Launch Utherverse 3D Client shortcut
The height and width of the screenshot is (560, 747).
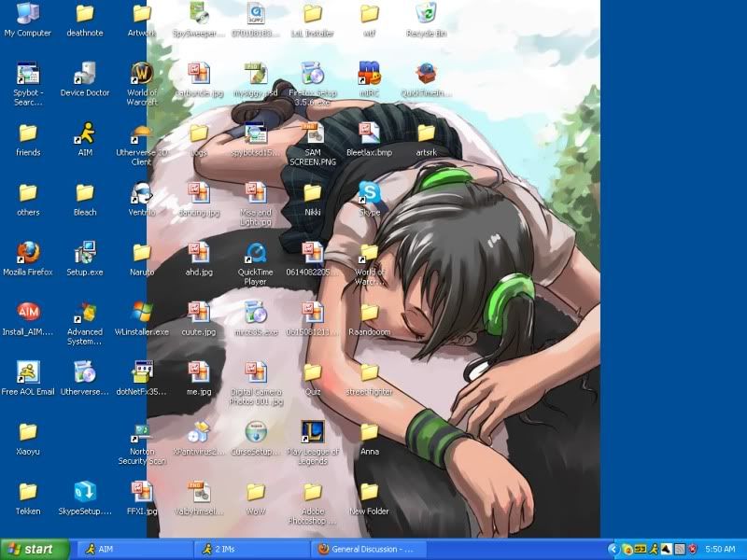click(x=142, y=144)
